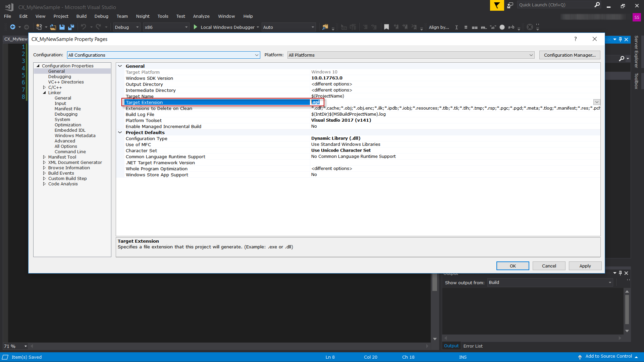
Task: Click the a•b alignment toolbar icon
Action: point(511,27)
